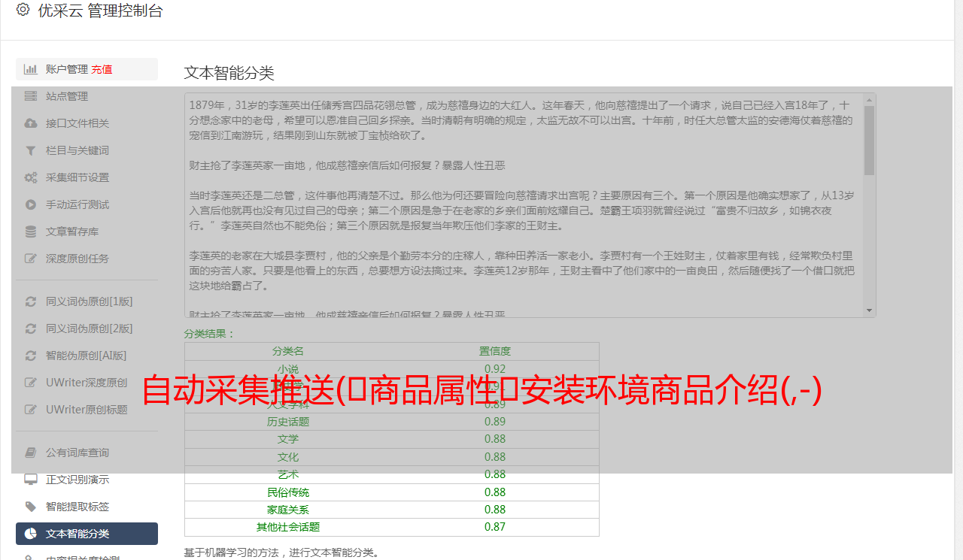Click the refresh icon for 同义词伪原创[2版]
The width and height of the screenshot is (963, 560).
[x=30, y=328]
